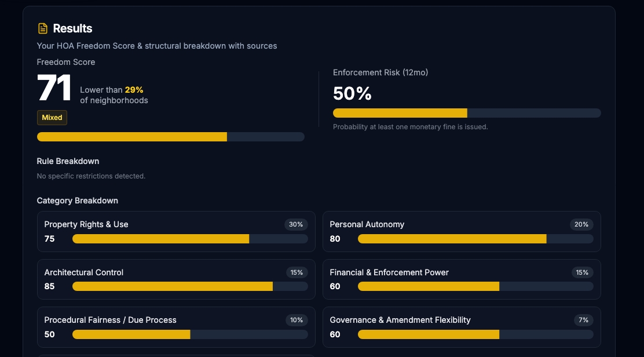Click the Personal Autonomy score bar
This screenshot has width=644, height=357.
[x=475, y=239]
